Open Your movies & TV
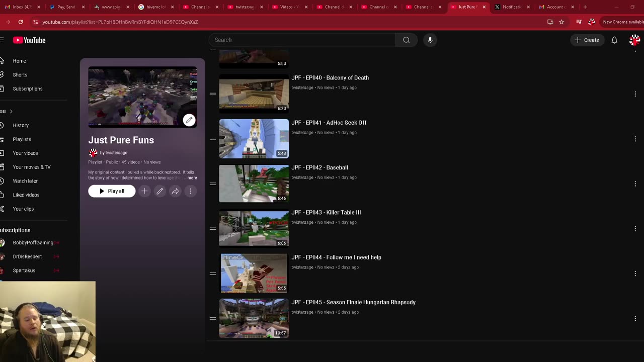 pyautogui.click(x=31, y=167)
